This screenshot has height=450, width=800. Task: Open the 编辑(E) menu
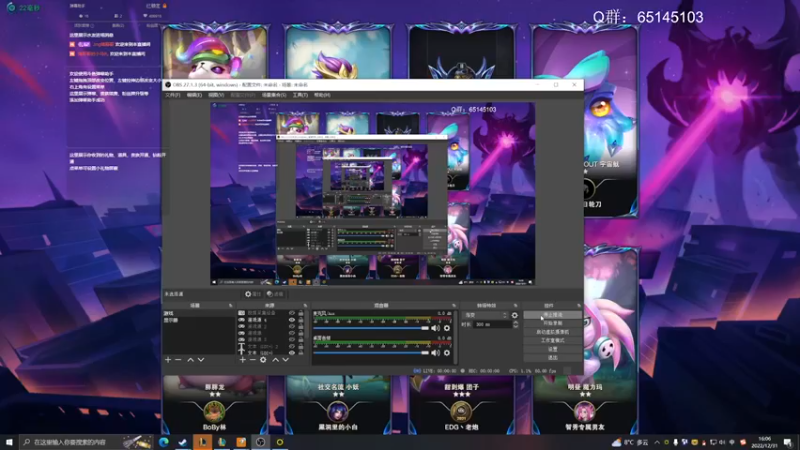click(x=194, y=95)
